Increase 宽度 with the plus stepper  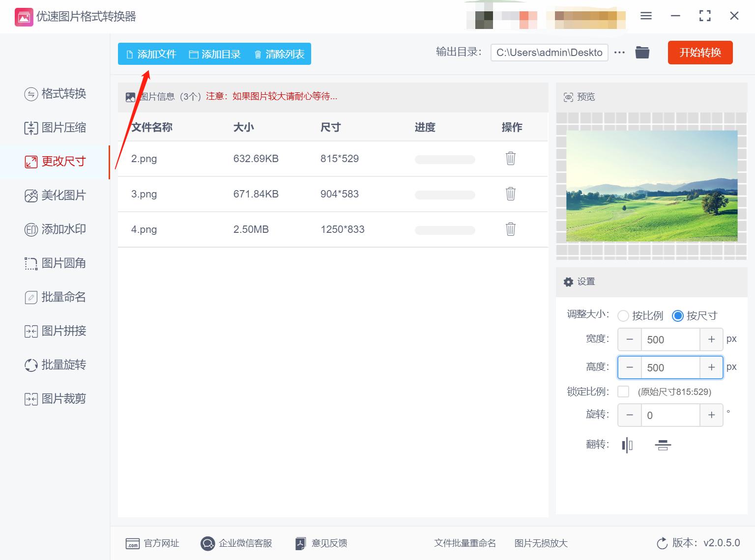click(x=711, y=339)
